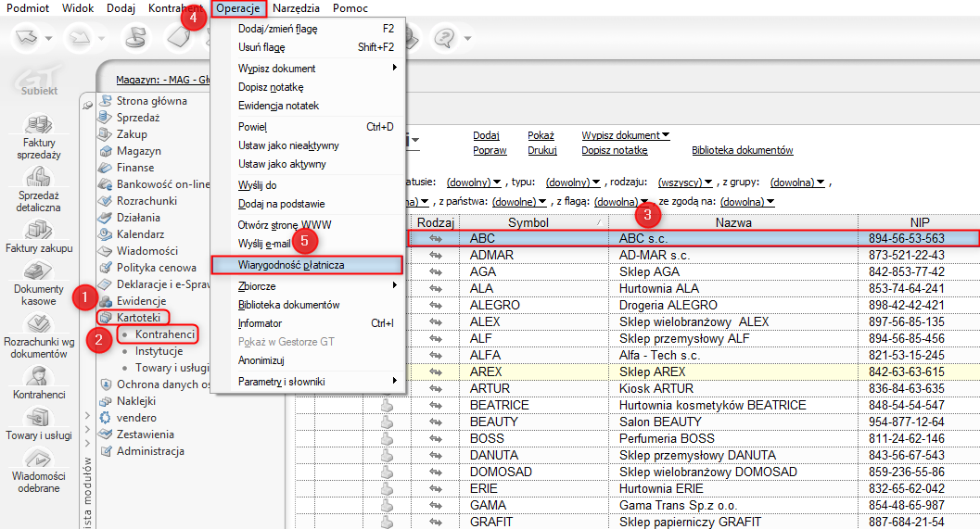Image resolution: width=980 pixels, height=529 pixels.
Task: Open Rozrachunki wg dokumentów shortcut icon
Action: tap(38, 325)
